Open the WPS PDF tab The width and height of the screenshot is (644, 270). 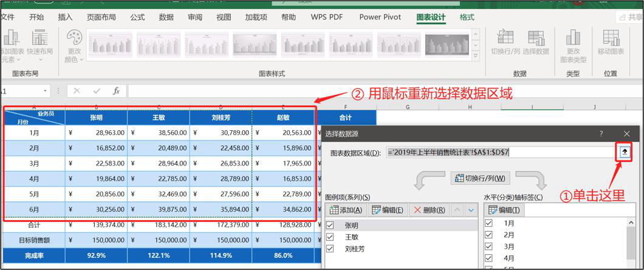click(327, 17)
